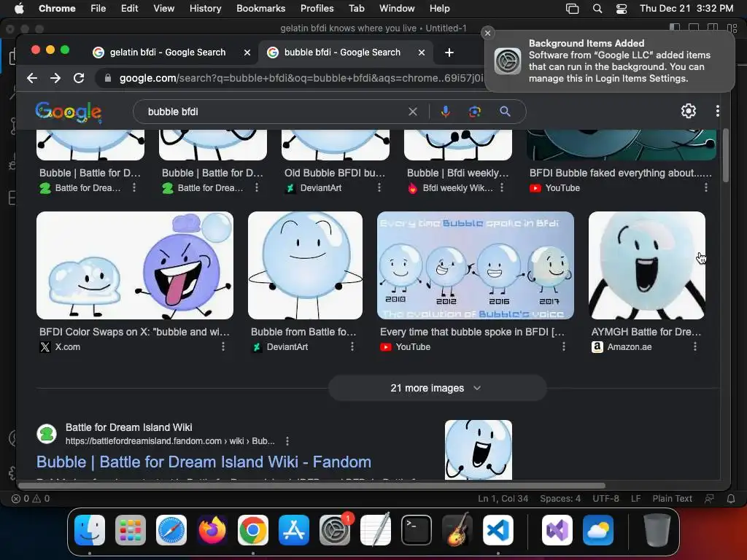Click the Chrome address bar URL
Viewport: 747px width, 560px height.
301,78
